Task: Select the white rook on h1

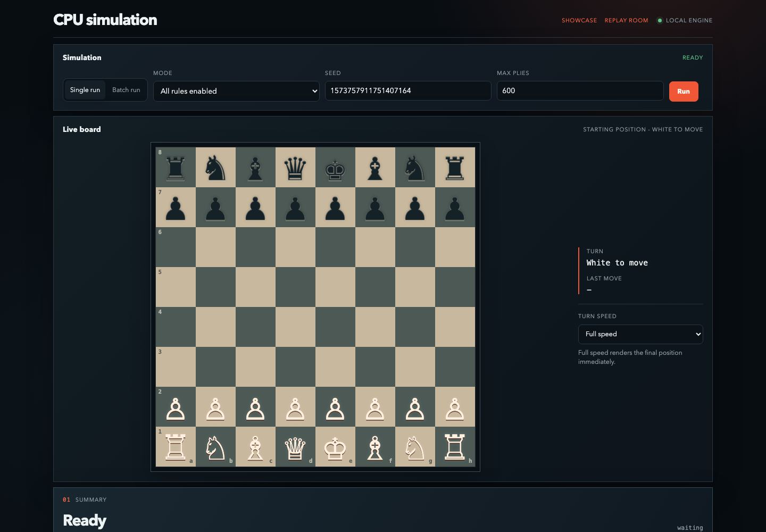Action: coord(455,447)
